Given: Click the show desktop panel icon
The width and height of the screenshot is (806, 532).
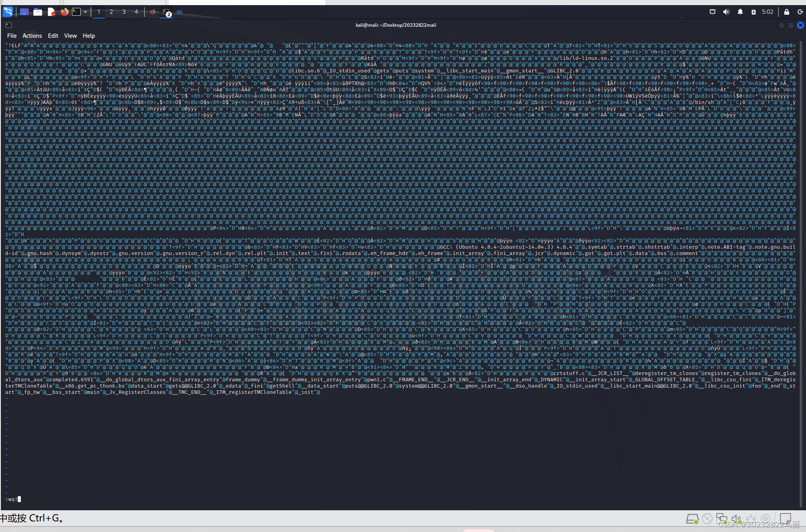Looking at the screenshot, I should coord(24,12).
